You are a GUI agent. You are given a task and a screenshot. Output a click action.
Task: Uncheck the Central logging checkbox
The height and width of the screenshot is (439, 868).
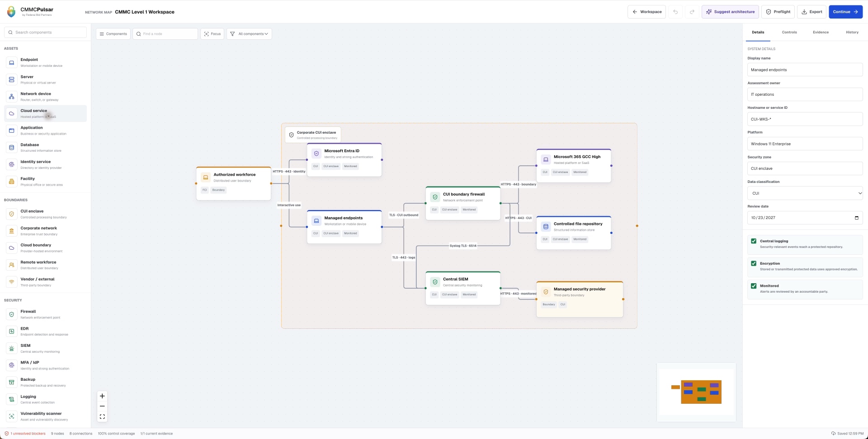pyautogui.click(x=754, y=241)
